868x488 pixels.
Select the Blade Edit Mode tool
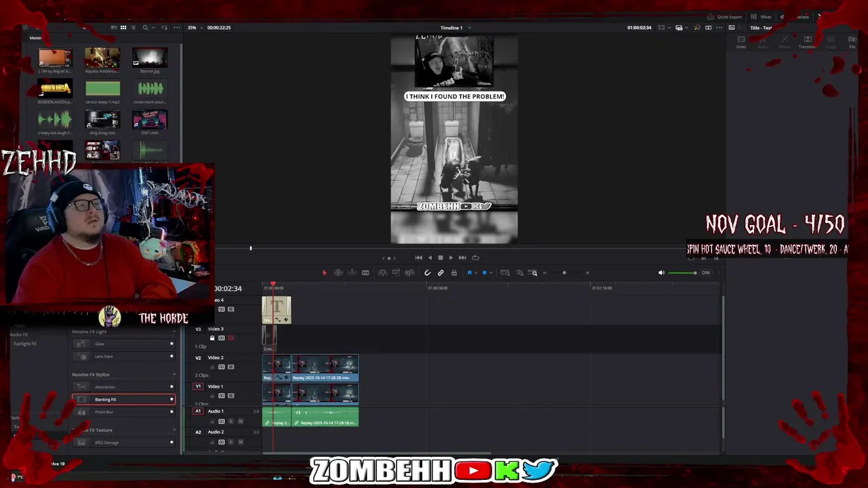click(x=366, y=272)
